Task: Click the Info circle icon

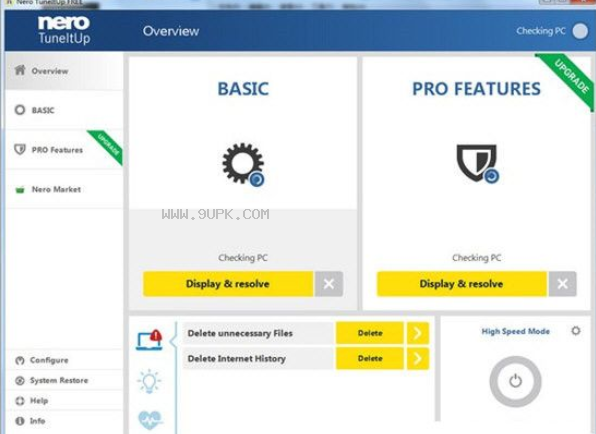Action: [20, 421]
